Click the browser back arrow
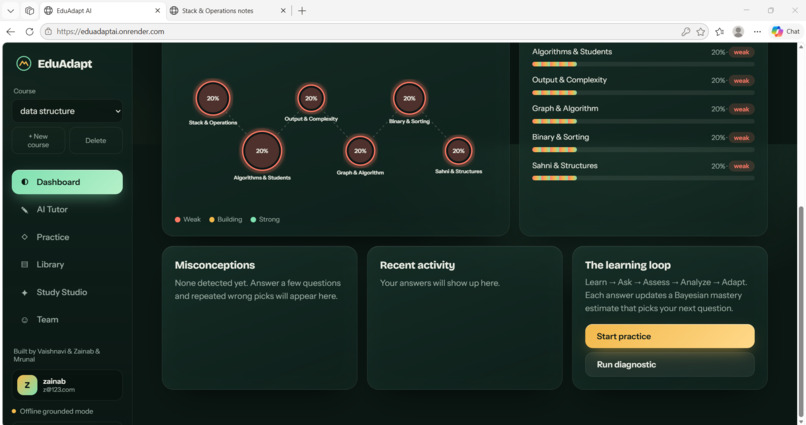This screenshot has height=425, width=806. (10, 31)
